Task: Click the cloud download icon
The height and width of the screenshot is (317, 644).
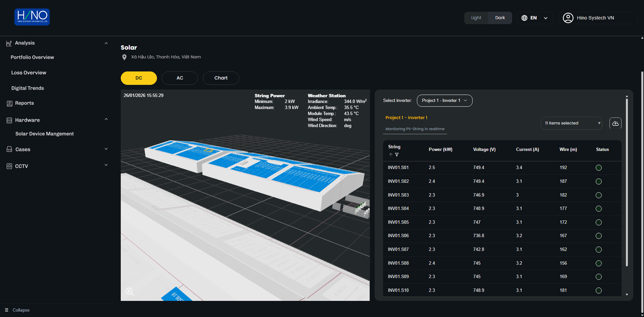Action: (615, 123)
